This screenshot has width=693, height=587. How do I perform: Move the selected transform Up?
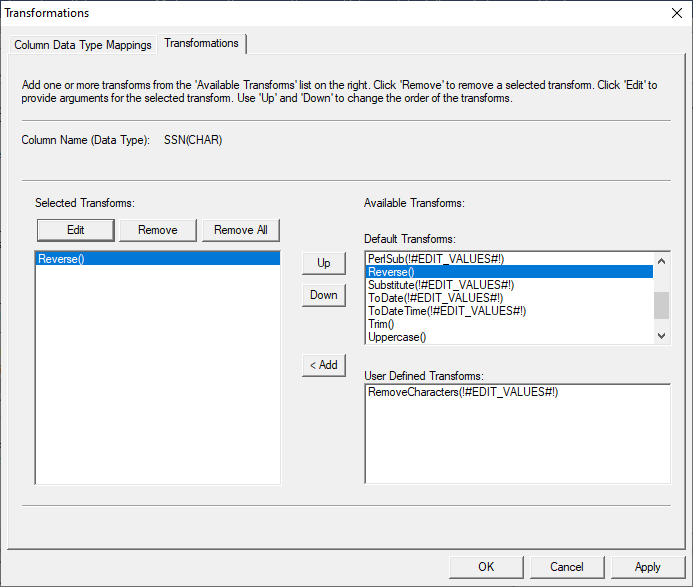point(324,263)
